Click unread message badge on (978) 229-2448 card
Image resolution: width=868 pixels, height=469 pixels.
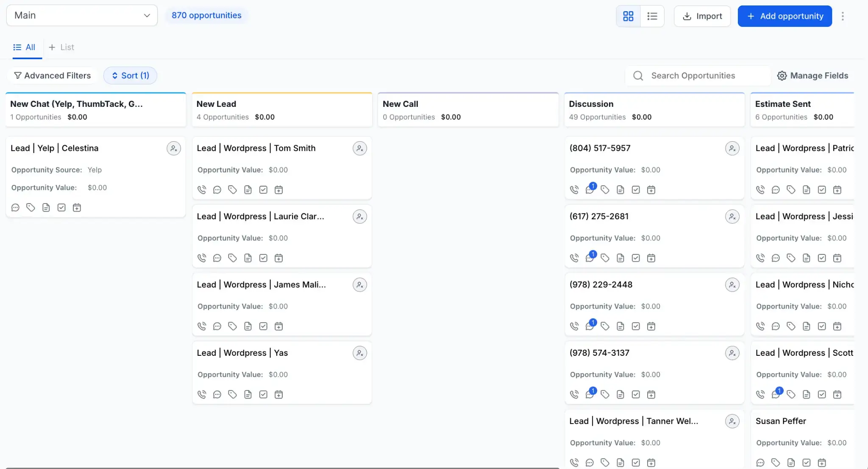tap(593, 322)
